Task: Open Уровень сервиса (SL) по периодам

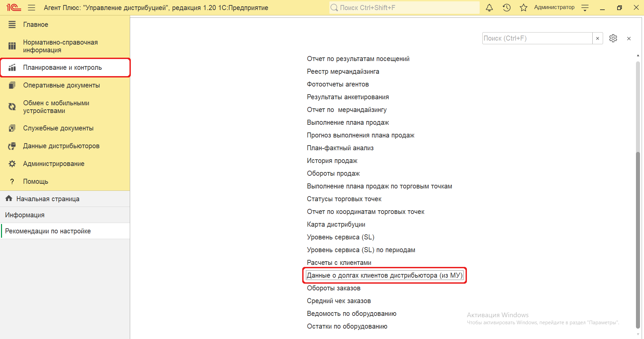Action: pyautogui.click(x=361, y=250)
